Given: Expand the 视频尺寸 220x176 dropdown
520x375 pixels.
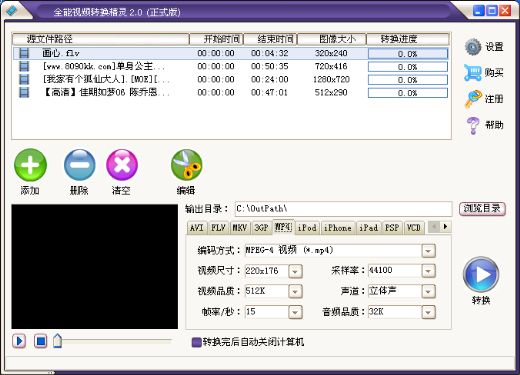Looking at the screenshot, I should tap(295, 271).
